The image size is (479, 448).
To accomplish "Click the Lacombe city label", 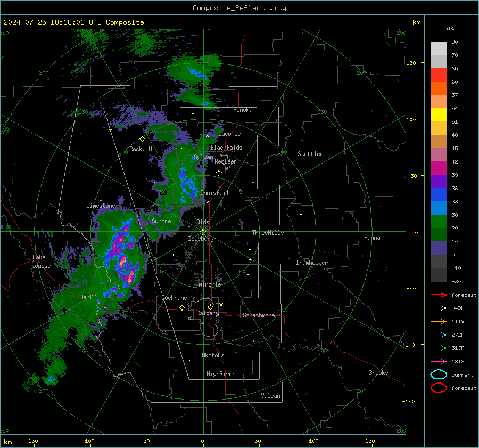I will pyautogui.click(x=229, y=134).
